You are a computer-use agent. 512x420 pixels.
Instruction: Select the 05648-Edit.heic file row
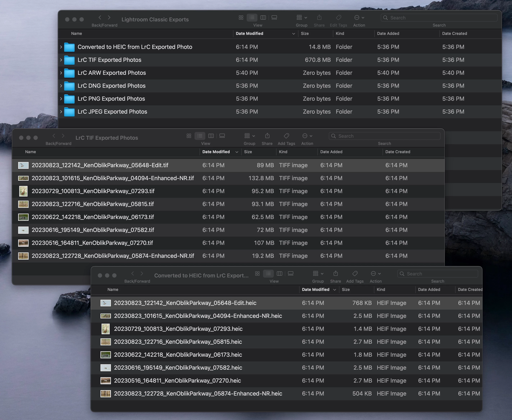pyautogui.click(x=185, y=303)
